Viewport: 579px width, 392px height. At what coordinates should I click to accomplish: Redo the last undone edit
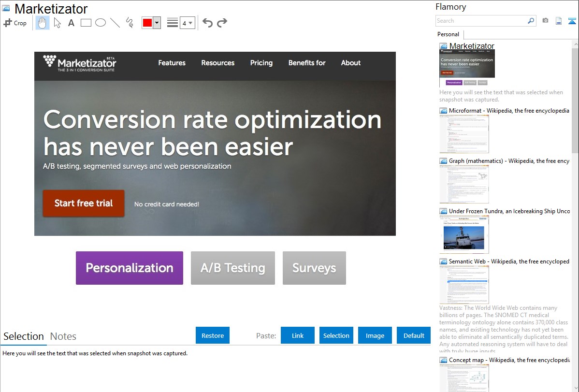coord(222,23)
